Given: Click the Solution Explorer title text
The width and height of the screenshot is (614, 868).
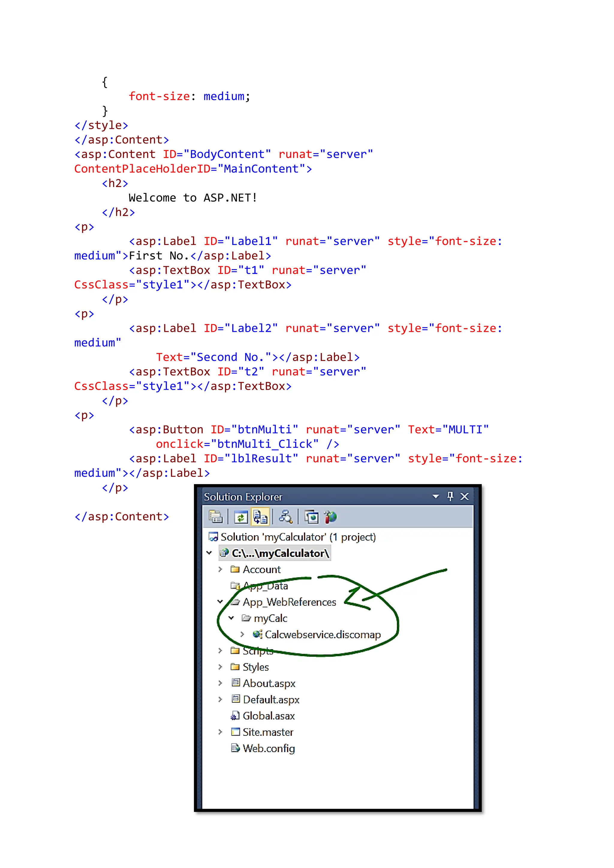Looking at the screenshot, I should pyautogui.click(x=243, y=497).
